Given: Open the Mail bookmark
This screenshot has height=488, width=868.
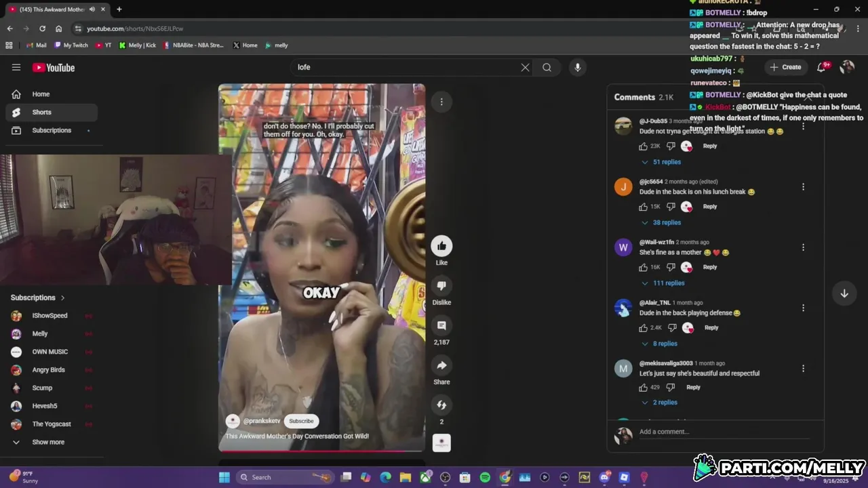Looking at the screenshot, I should [36, 45].
